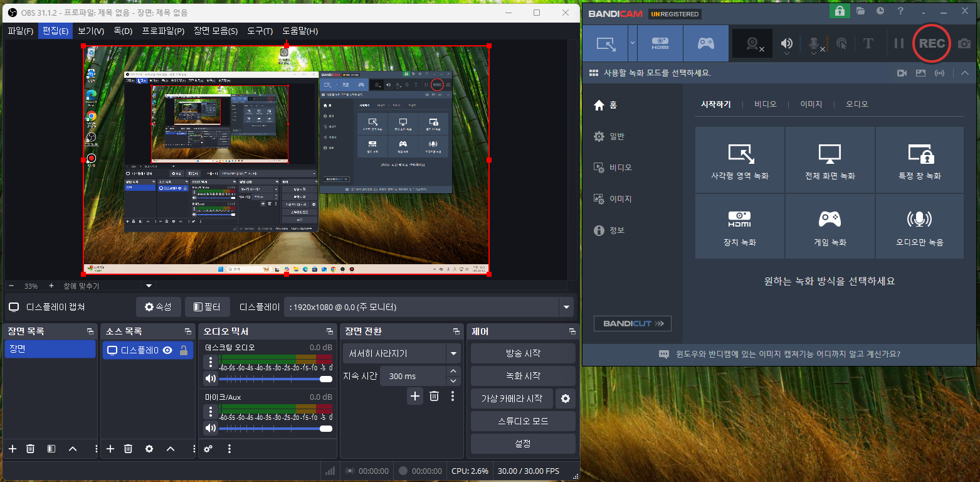Click the Bandicam text overlay T icon
980x482 pixels.
[868, 43]
